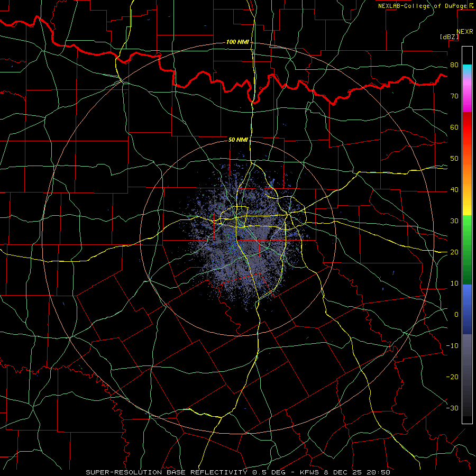Click the -20 dBZ scale value
The width and height of the screenshot is (476, 476).
(452, 377)
